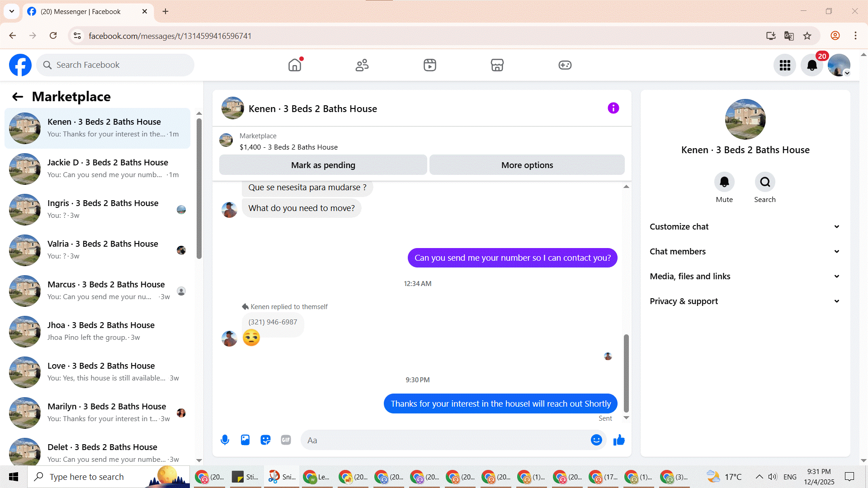Mute this conversation with bell button
868x488 pixels.
coord(724,182)
